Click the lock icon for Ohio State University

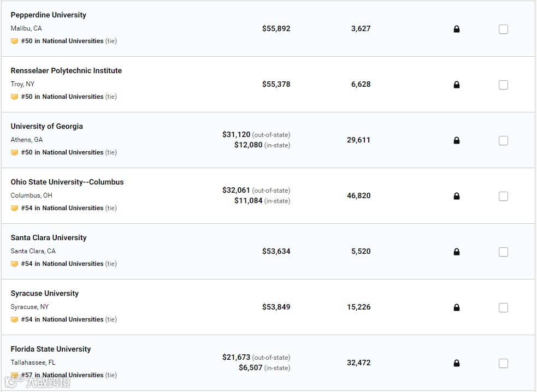click(457, 196)
